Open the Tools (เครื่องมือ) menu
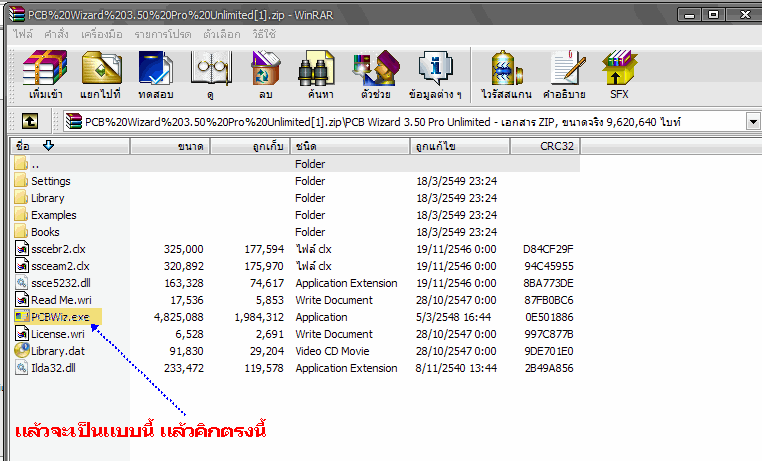The height and width of the screenshot is (461, 762). pyautogui.click(x=102, y=34)
